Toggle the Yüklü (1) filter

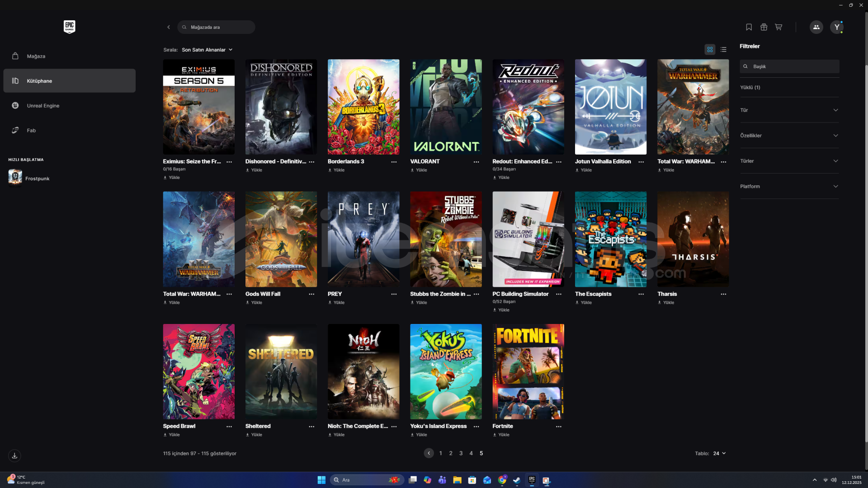[x=750, y=87]
